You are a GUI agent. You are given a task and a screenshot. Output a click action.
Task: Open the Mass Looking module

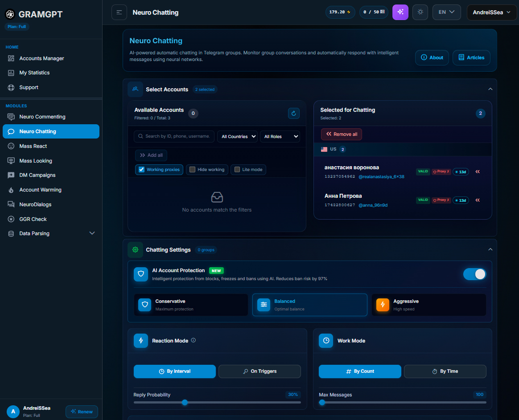click(51, 161)
